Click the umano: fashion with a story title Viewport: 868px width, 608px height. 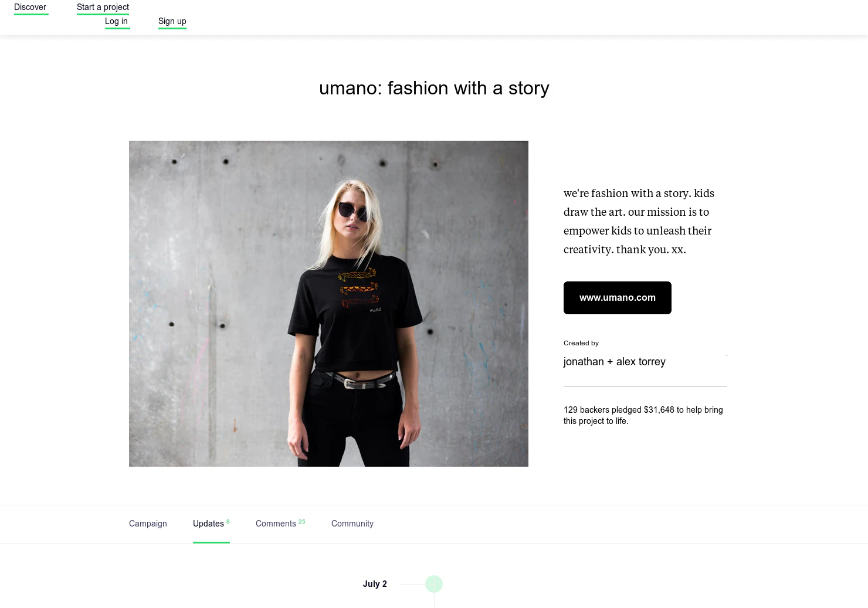434,88
